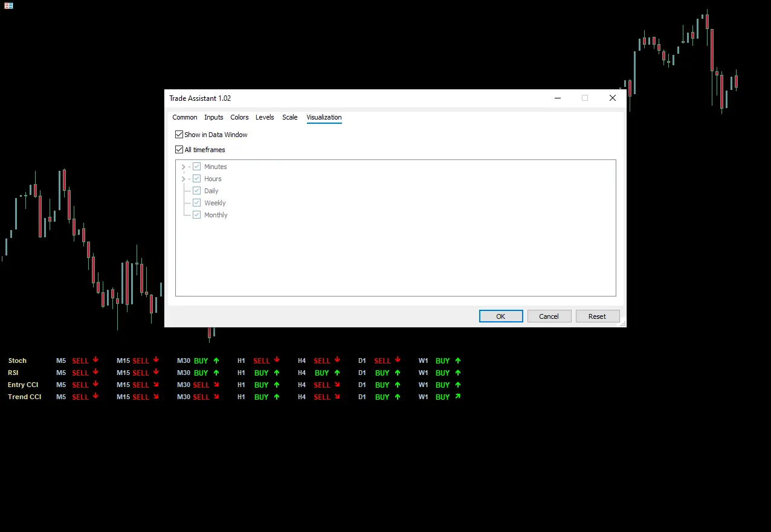Click the Entry CCI H4 diagonal down arrow
771x532 pixels.
pyautogui.click(x=337, y=385)
